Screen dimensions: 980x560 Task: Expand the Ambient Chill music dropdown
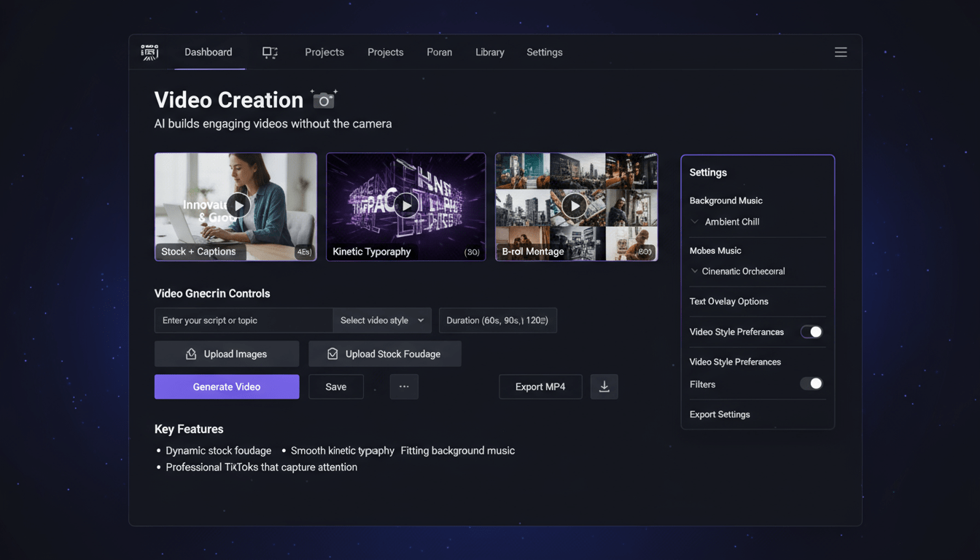731,222
